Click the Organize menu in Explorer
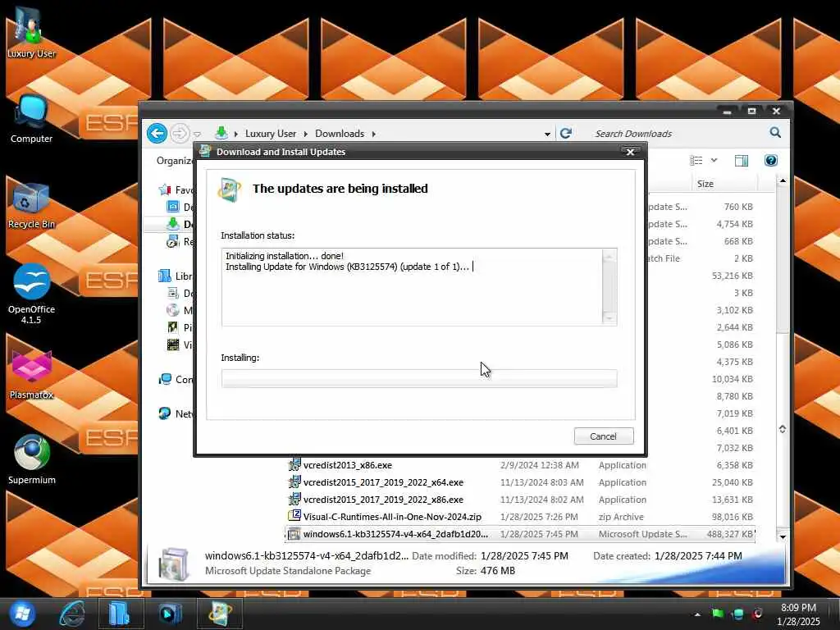Screen dimensions: 840x630 tap(175, 160)
